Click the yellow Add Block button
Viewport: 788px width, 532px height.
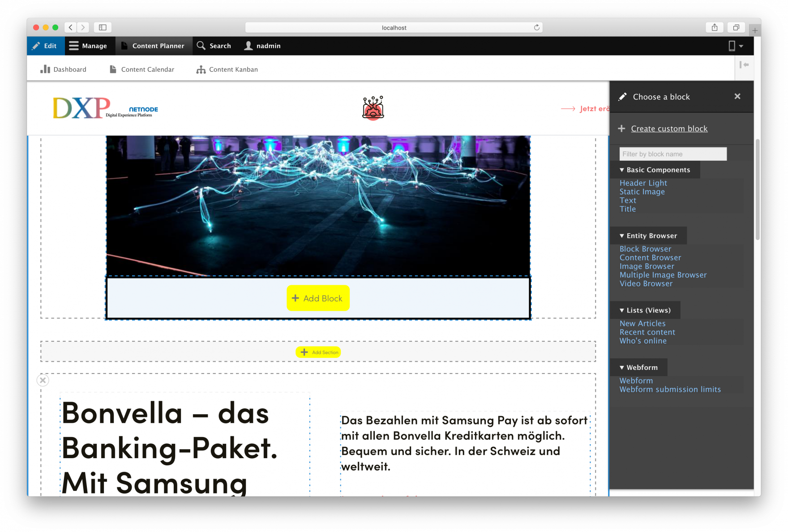coord(318,298)
